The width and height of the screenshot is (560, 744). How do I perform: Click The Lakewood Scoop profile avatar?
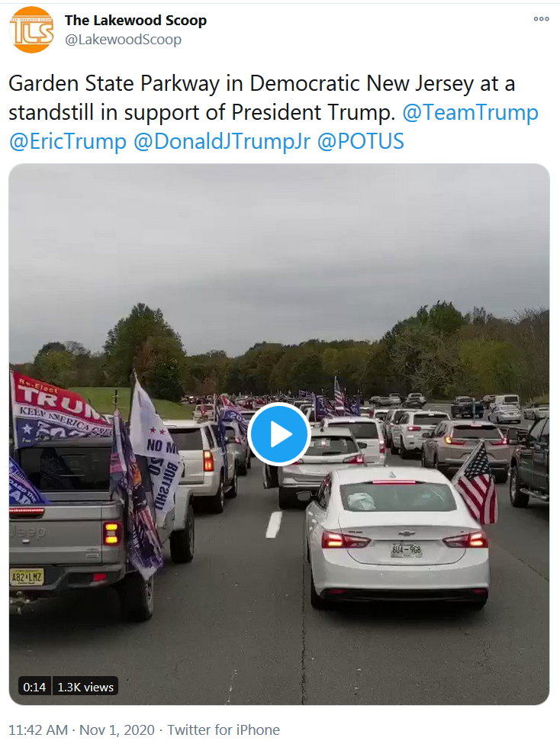(31, 30)
